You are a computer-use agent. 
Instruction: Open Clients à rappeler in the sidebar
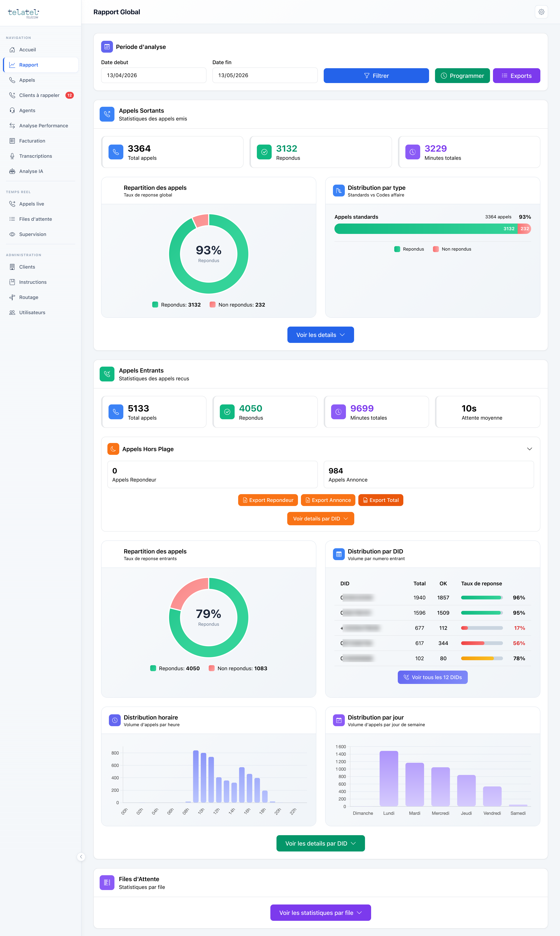coord(41,95)
